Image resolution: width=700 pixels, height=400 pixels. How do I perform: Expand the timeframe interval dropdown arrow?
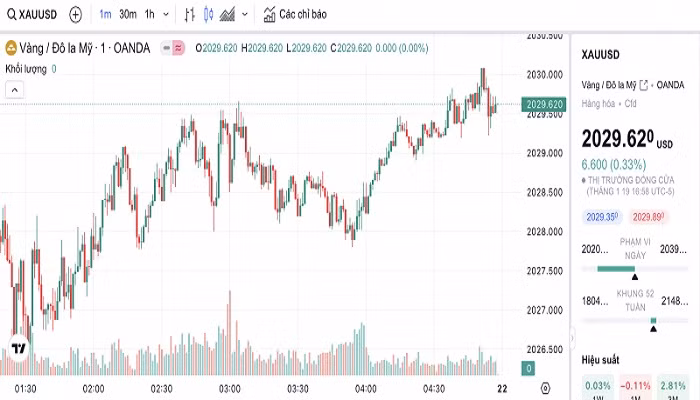165,15
